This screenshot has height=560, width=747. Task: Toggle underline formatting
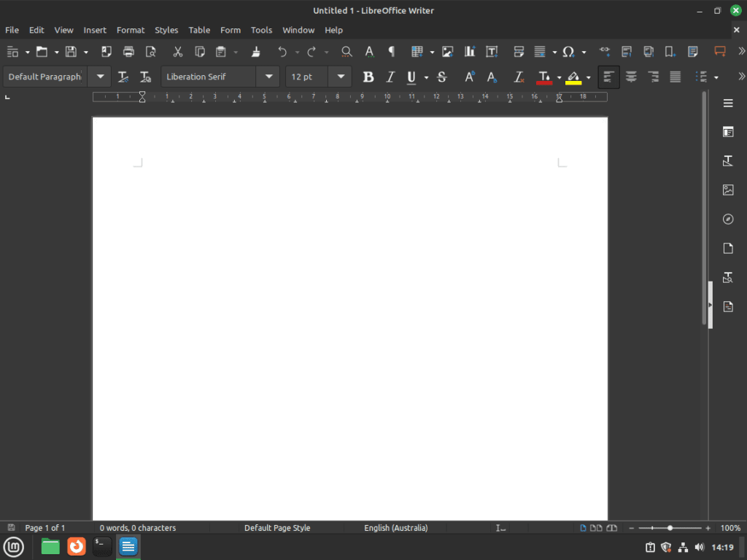point(411,77)
